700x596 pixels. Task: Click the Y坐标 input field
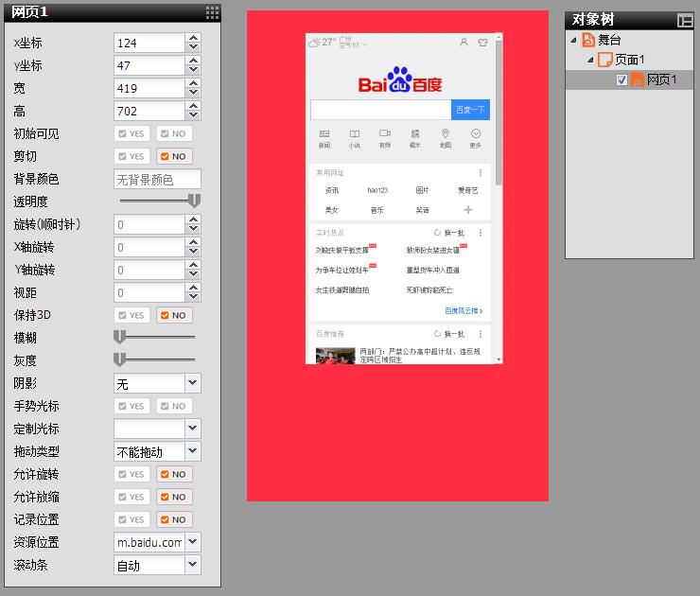point(149,65)
